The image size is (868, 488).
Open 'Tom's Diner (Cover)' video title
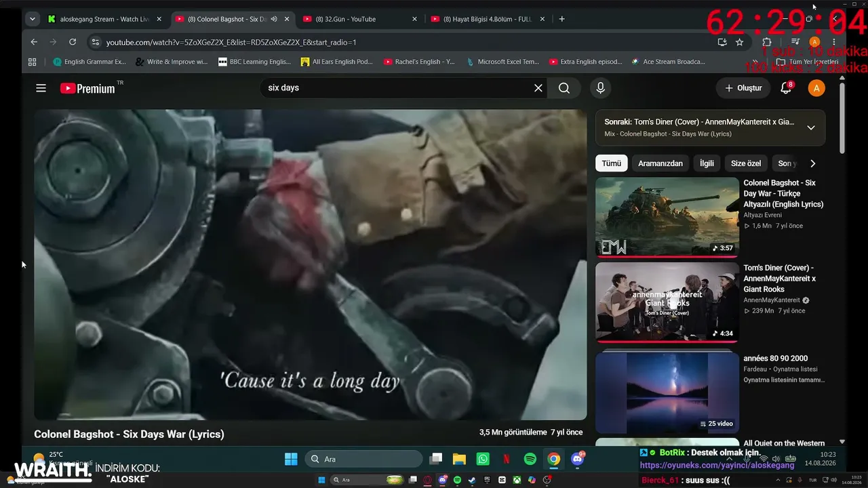[780, 279]
